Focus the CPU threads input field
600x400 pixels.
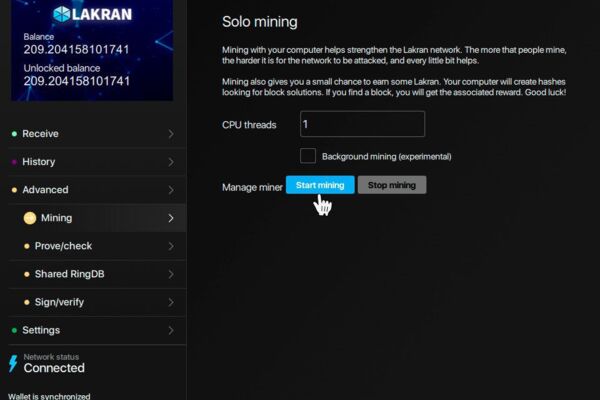[362, 124]
